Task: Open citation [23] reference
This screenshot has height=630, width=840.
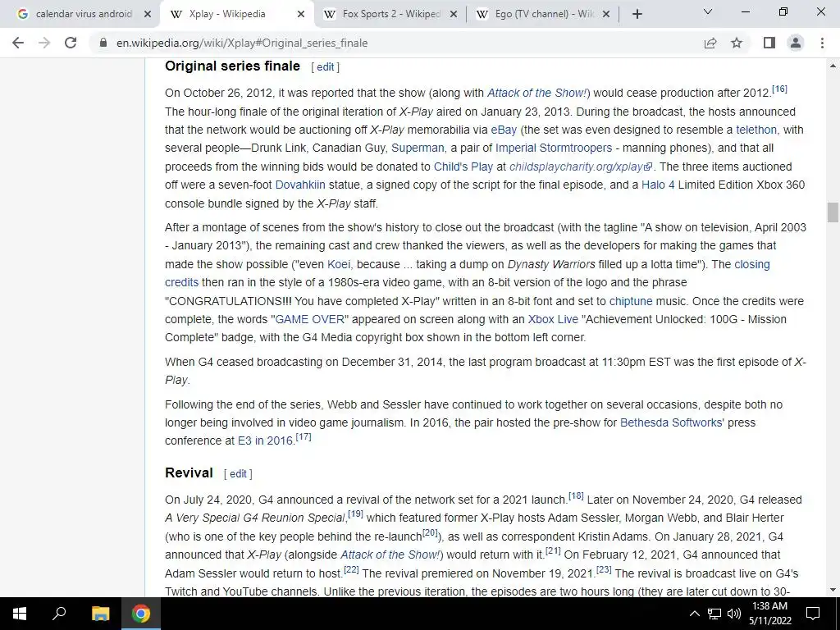Action: click(604, 569)
